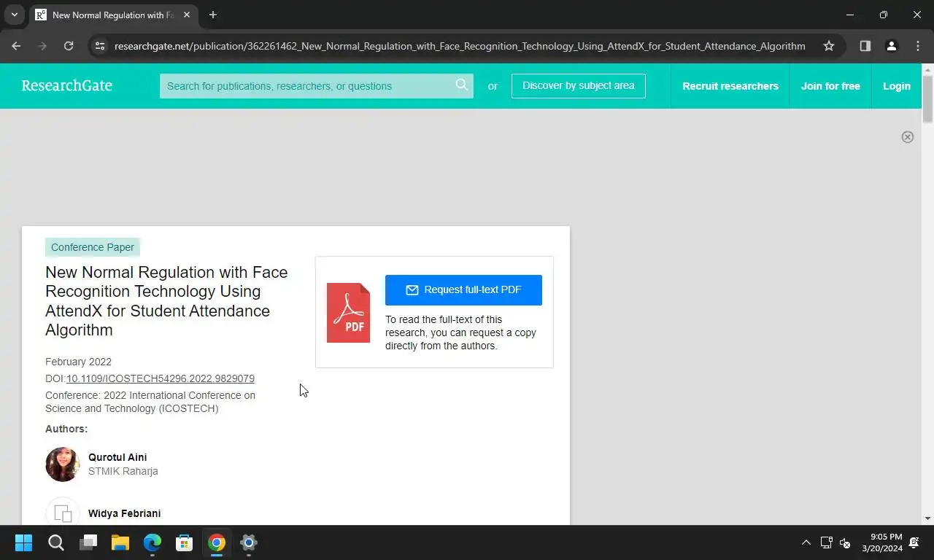The height and width of the screenshot is (560, 934).
Task: Click Qurotul Aini's profile photo
Action: tap(63, 464)
